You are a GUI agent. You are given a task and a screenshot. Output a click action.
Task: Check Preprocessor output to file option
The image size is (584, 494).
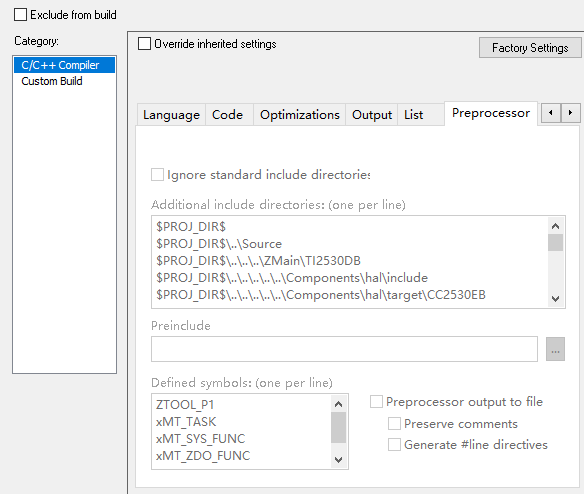(376, 402)
